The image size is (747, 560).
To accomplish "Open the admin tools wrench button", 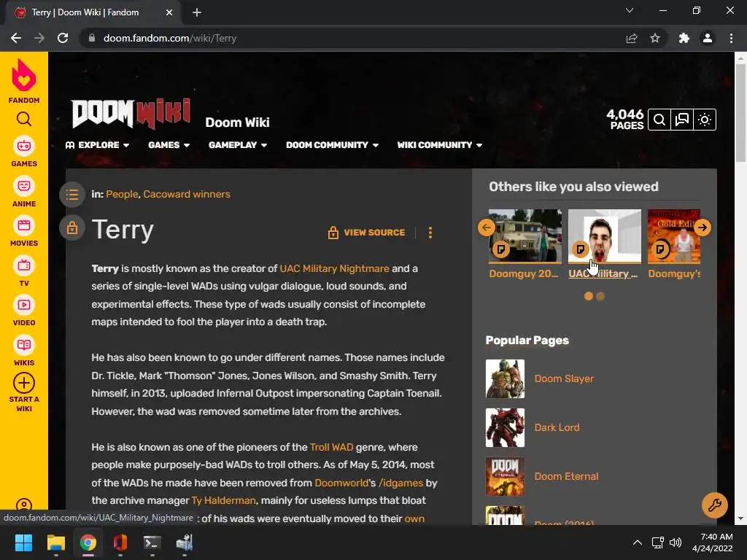I will point(715,505).
